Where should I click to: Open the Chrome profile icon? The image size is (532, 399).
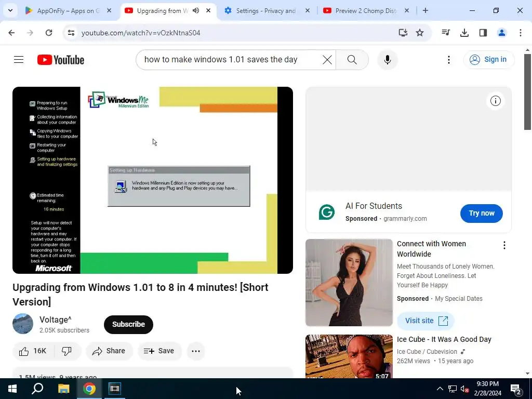(501, 33)
